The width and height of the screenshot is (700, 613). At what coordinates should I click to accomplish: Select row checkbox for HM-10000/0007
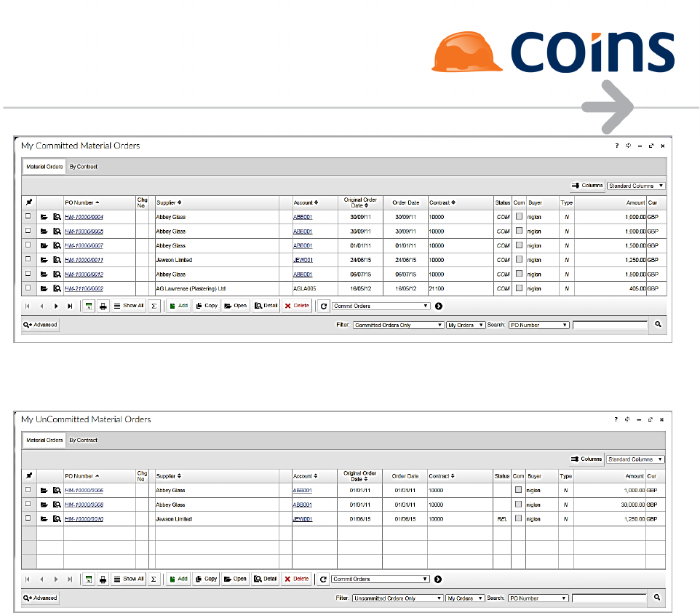coord(28,245)
